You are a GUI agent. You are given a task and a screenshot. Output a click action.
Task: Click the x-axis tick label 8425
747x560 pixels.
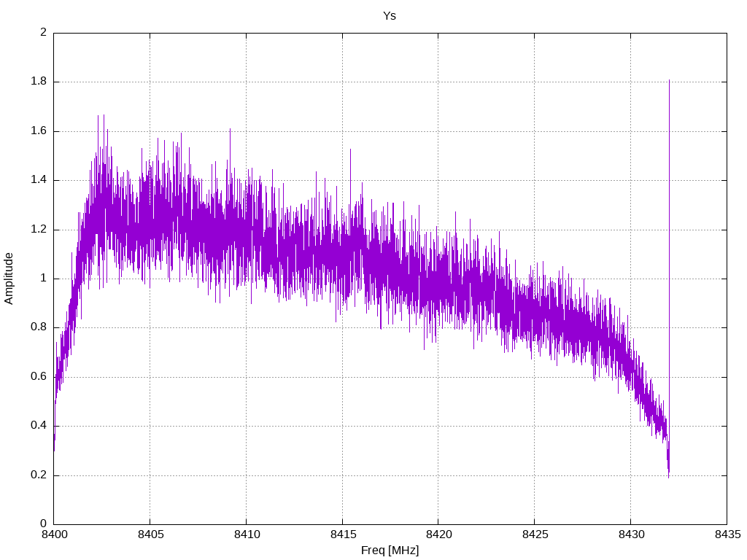(535, 534)
